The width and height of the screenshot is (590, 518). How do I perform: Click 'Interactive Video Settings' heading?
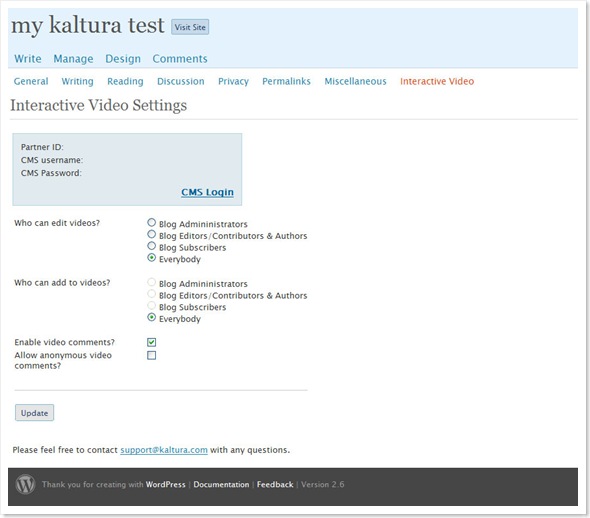pyautogui.click(x=99, y=105)
